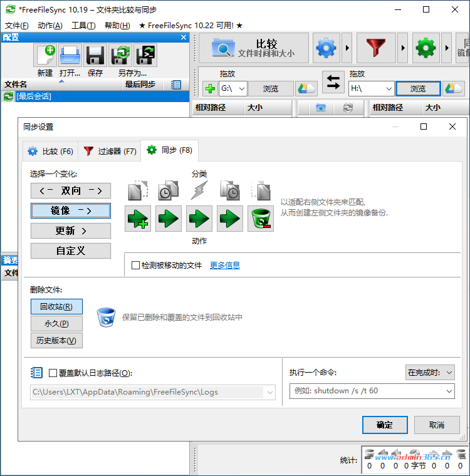The image size is (470, 476).
Task: Check 覆盖默认日志路径 checkbox
Action: click(53, 373)
